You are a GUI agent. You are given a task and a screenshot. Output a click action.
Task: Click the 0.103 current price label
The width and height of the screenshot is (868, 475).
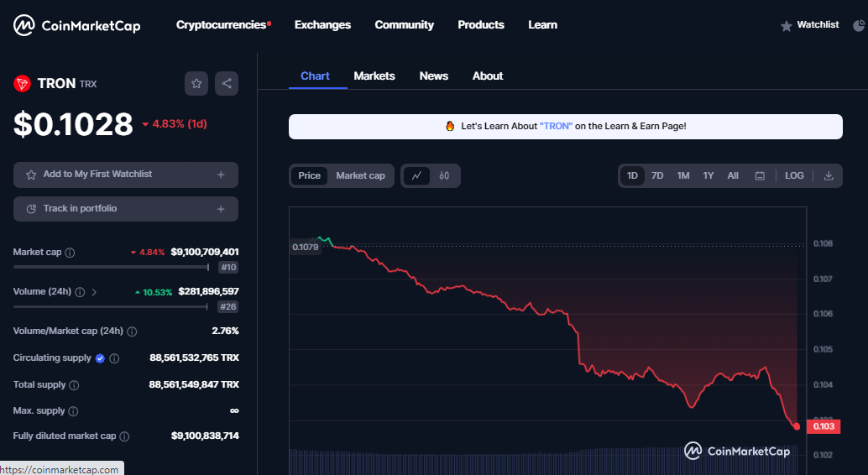[824, 426]
